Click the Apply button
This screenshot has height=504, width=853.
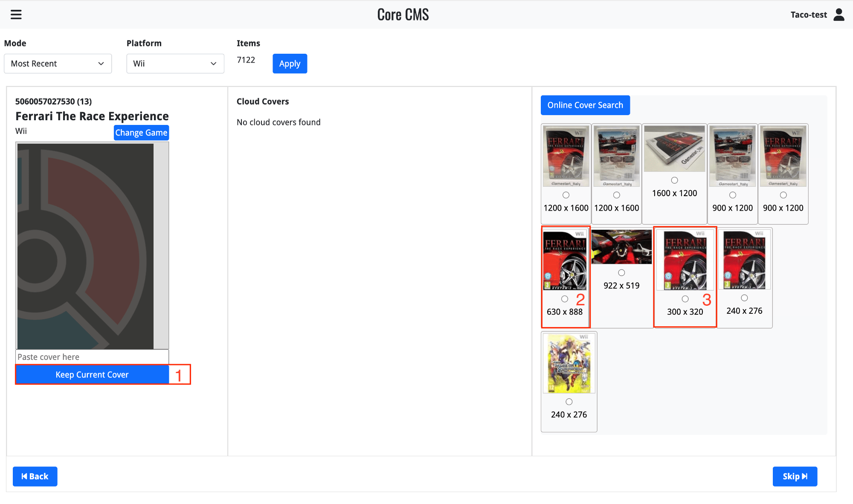point(290,64)
